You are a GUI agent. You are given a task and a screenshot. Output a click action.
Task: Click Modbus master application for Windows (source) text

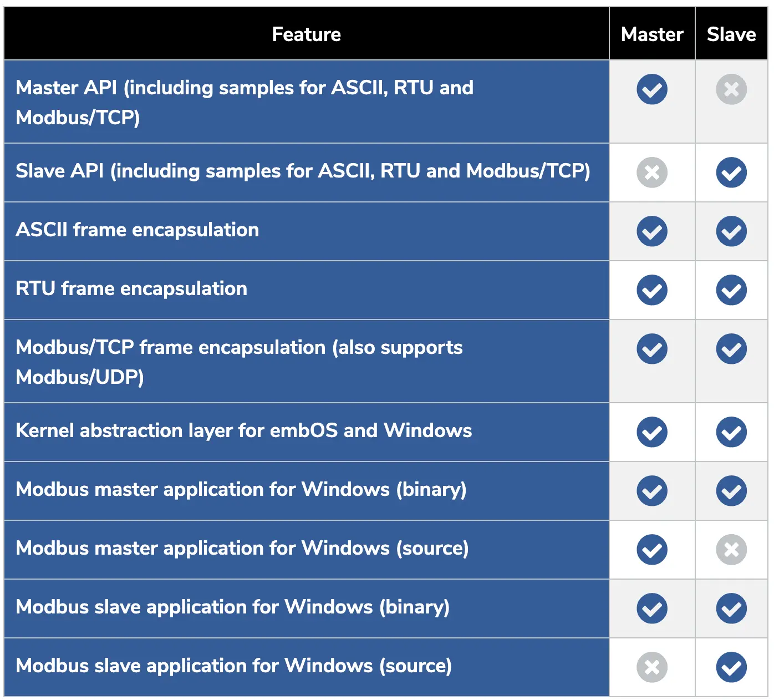click(x=242, y=549)
